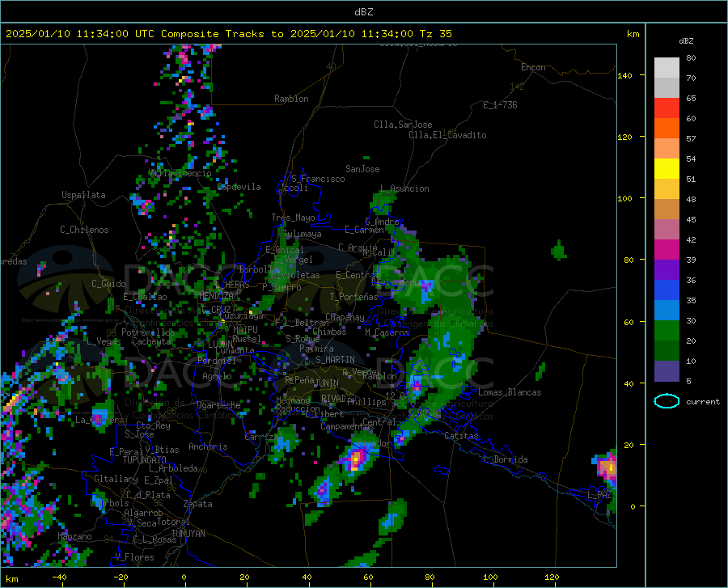Click the L_Dormida label

(505, 459)
